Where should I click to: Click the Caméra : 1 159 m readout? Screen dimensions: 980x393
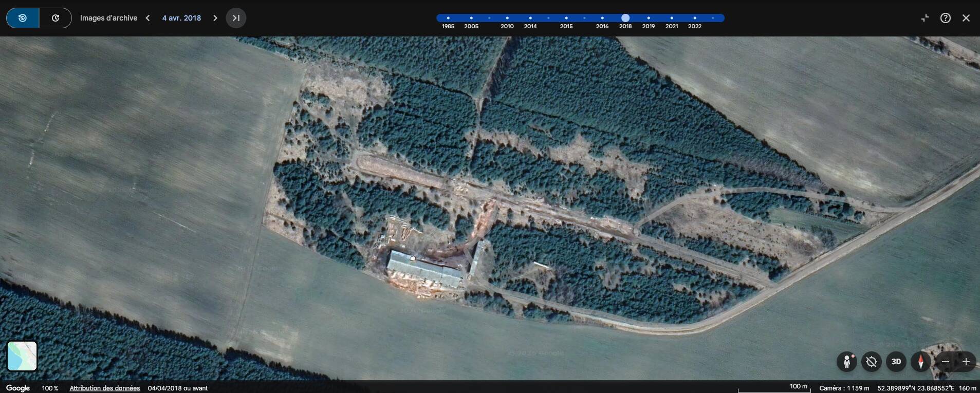[844, 388]
